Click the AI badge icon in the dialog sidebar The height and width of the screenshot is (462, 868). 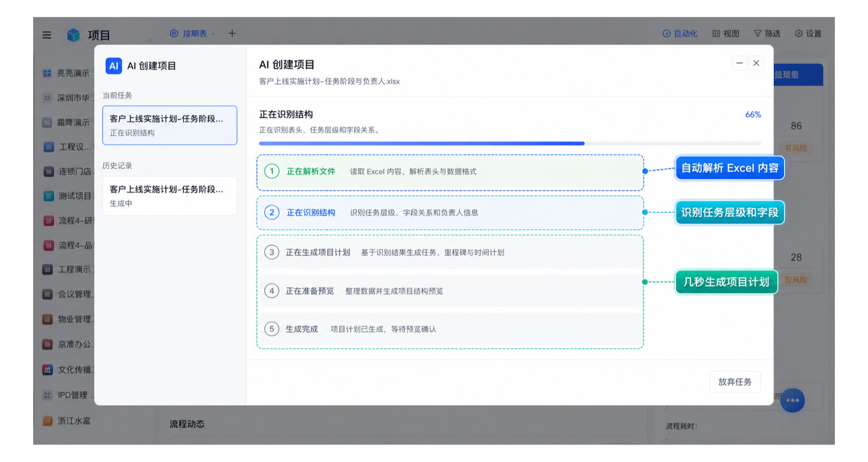tap(113, 66)
